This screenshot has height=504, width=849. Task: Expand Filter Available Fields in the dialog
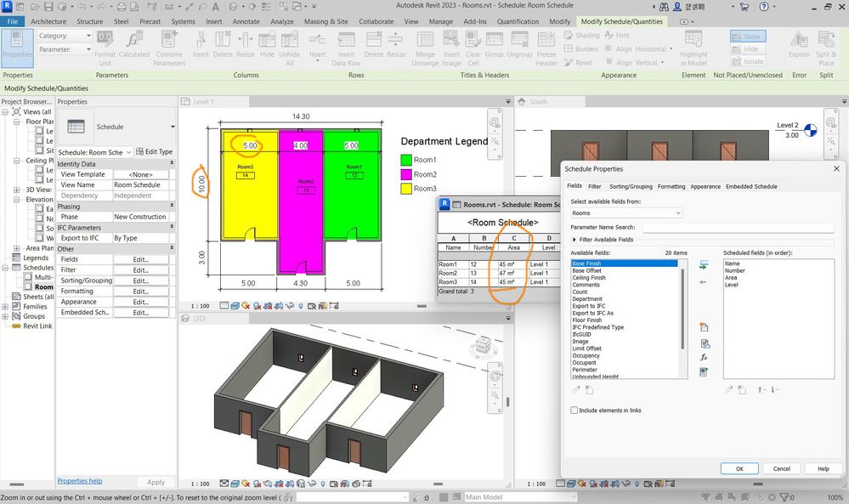(x=574, y=240)
